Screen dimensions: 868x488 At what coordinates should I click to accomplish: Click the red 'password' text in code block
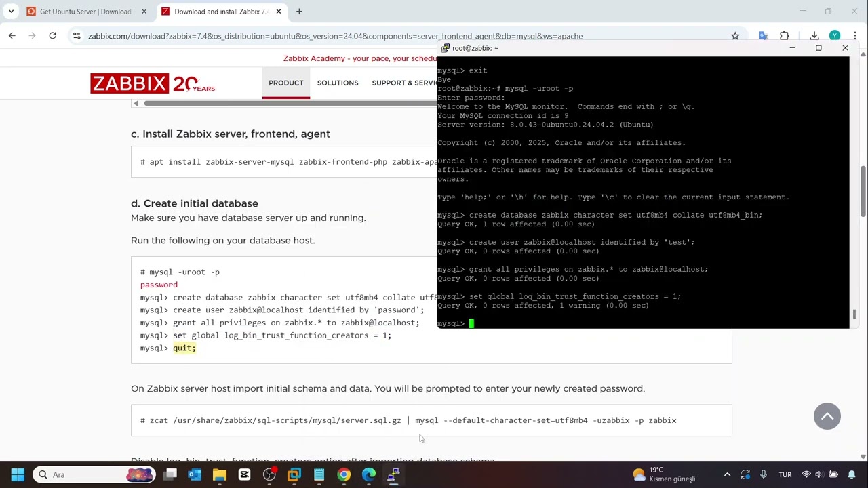[x=159, y=285]
